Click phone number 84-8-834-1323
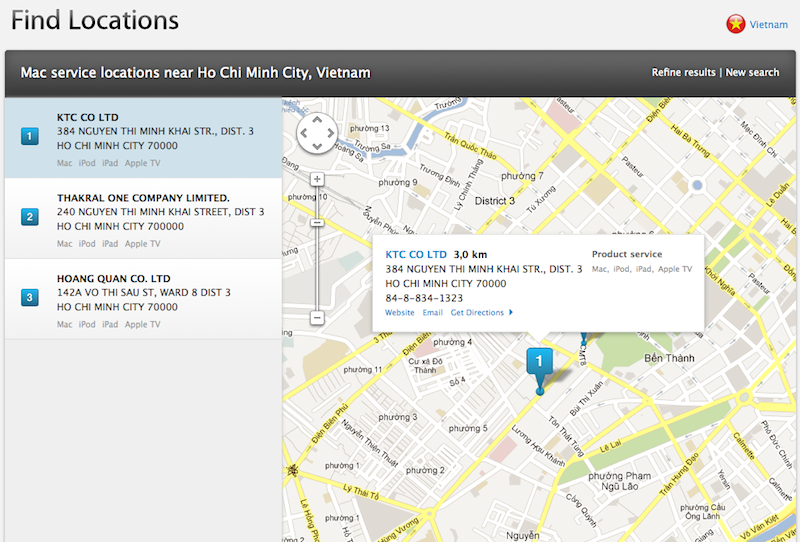This screenshot has width=800, height=542. 424,298
